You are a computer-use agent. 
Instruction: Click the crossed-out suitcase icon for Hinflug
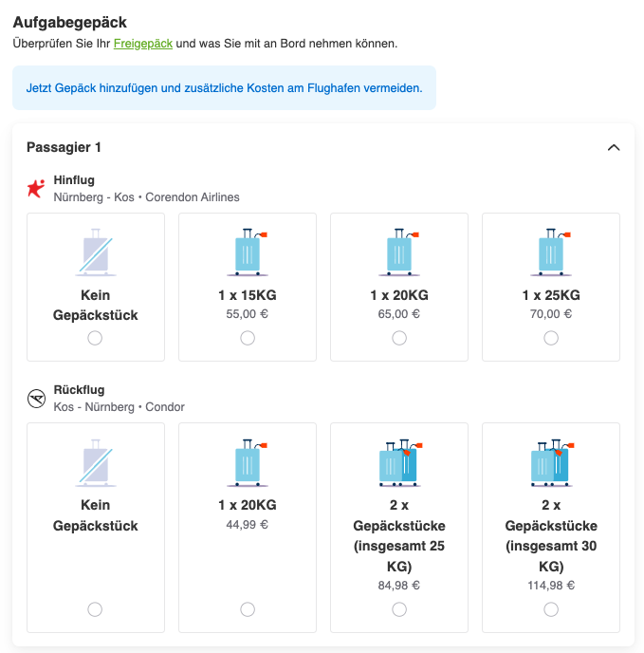[x=96, y=252]
